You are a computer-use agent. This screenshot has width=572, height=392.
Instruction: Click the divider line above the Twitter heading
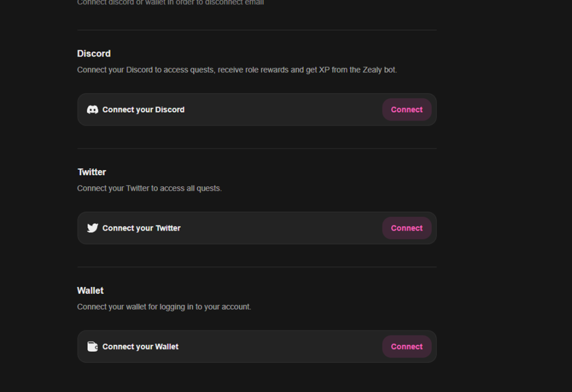click(x=257, y=149)
